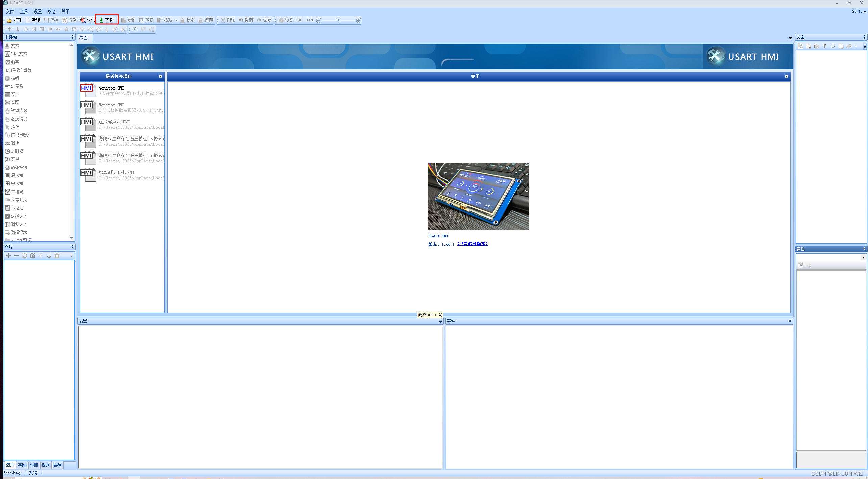Click the zoom-in plus icon
The height and width of the screenshot is (479, 868).
(x=359, y=20)
